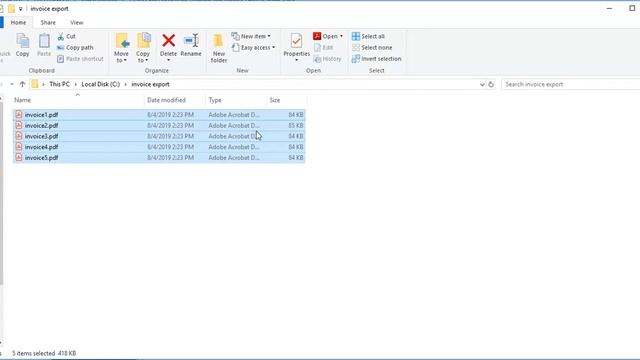Image resolution: width=640 pixels, height=360 pixels.
Task: Switch to the View ribbon tab
Action: [76, 22]
